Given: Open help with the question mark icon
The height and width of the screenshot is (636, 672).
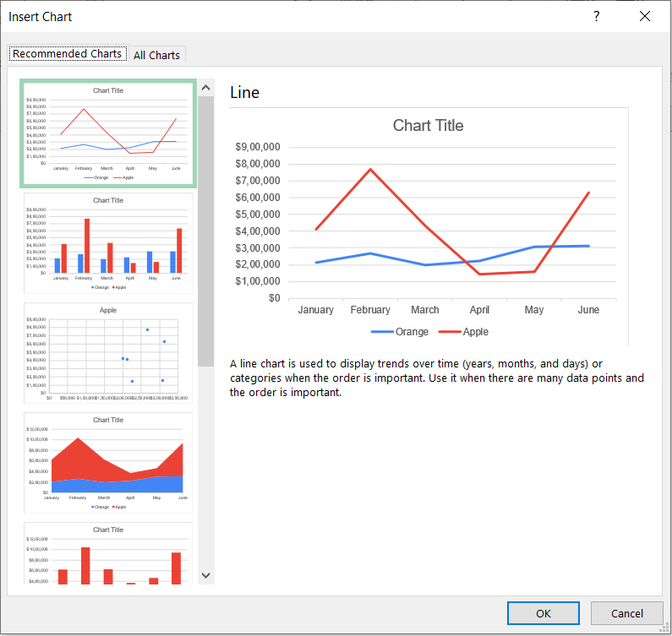Looking at the screenshot, I should 596,16.
